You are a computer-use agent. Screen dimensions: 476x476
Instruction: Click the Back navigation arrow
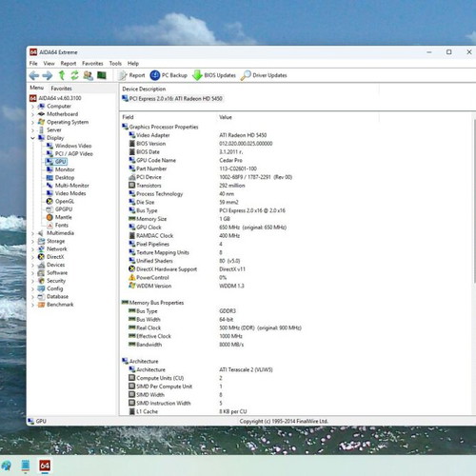click(34, 75)
